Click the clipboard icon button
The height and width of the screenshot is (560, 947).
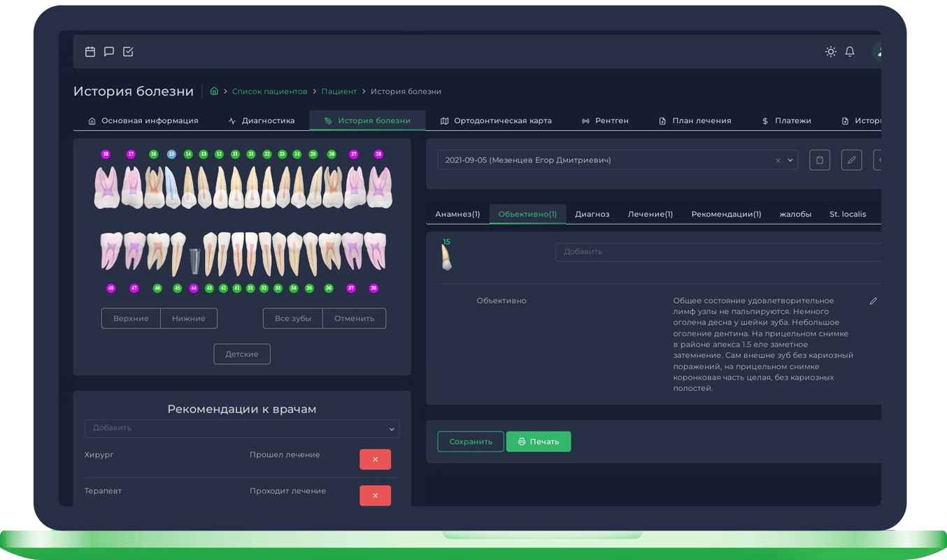click(820, 160)
